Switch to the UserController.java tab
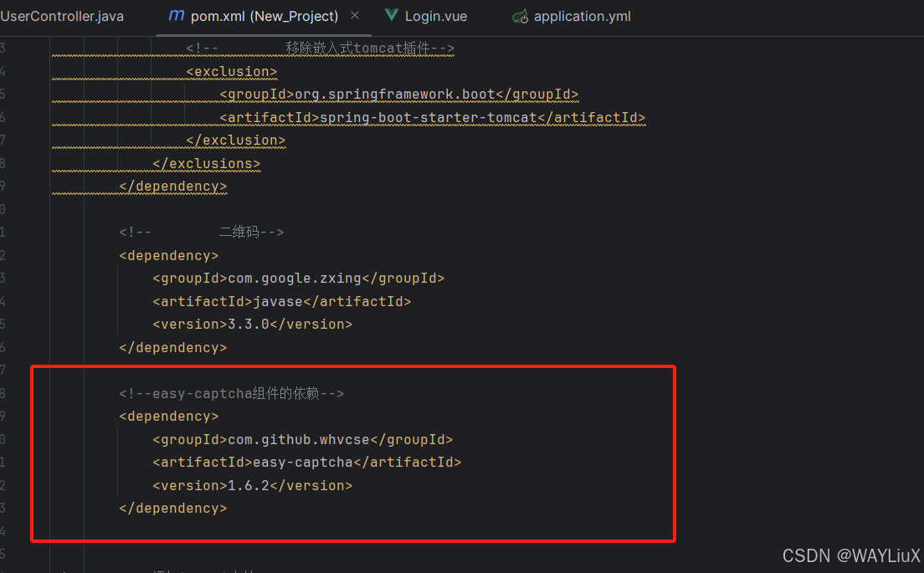 pyautogui.click(x=62, y=15)
